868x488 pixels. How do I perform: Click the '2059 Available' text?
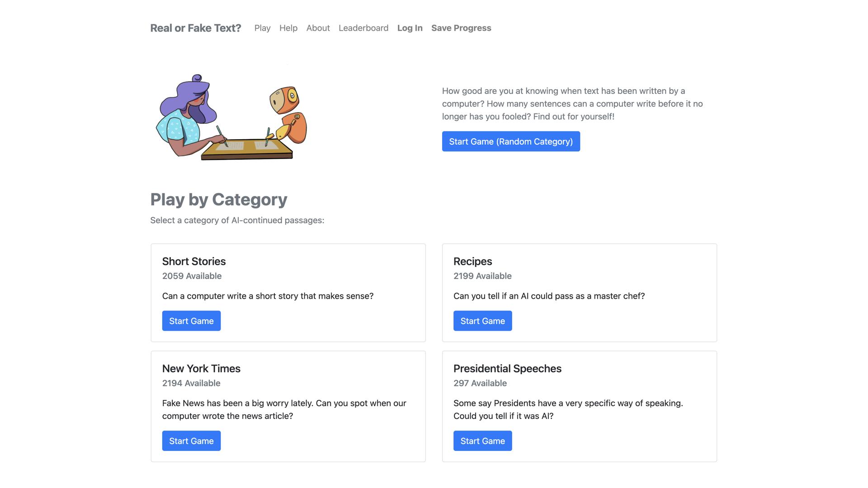pyautogui.click(x=192, y=276)
